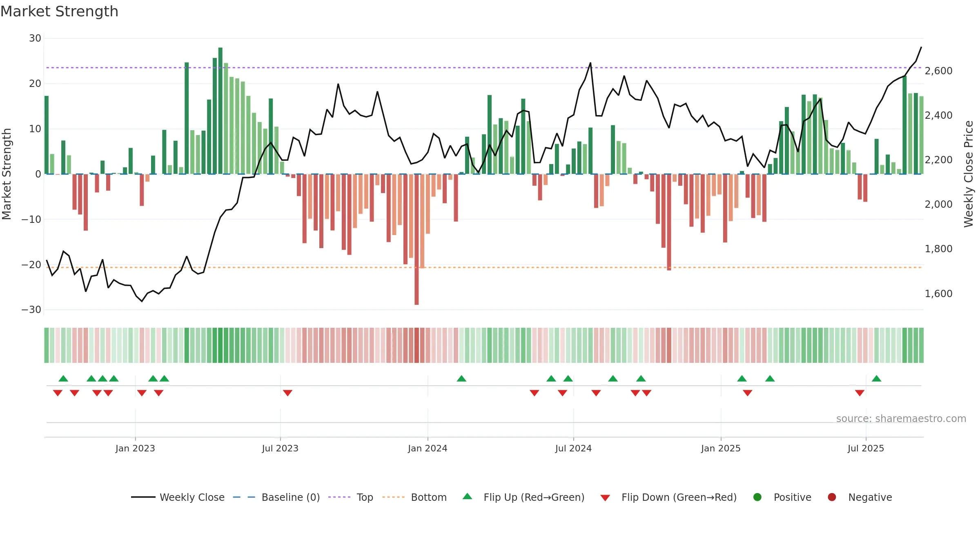
Task: Toggle Flip Up (Red→Green) legend entry
Action: click(x=523, y=497)
